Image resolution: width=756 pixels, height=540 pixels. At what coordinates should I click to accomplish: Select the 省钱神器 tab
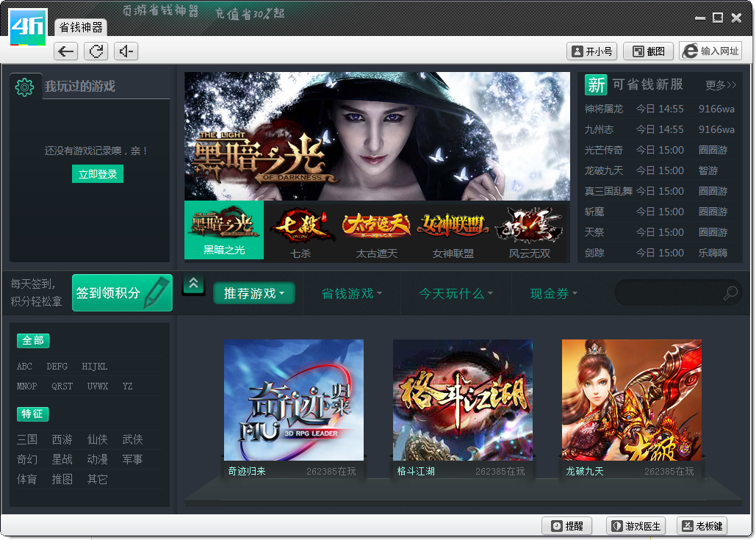tap(81, 27)
